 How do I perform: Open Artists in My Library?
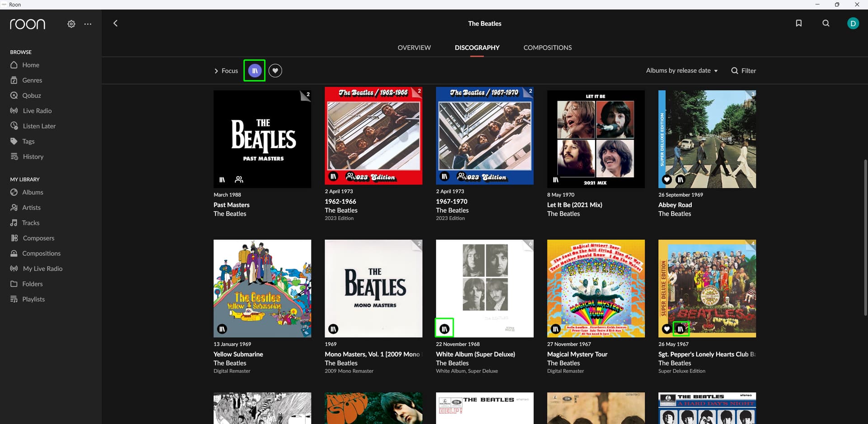click(x=26, y=208)
